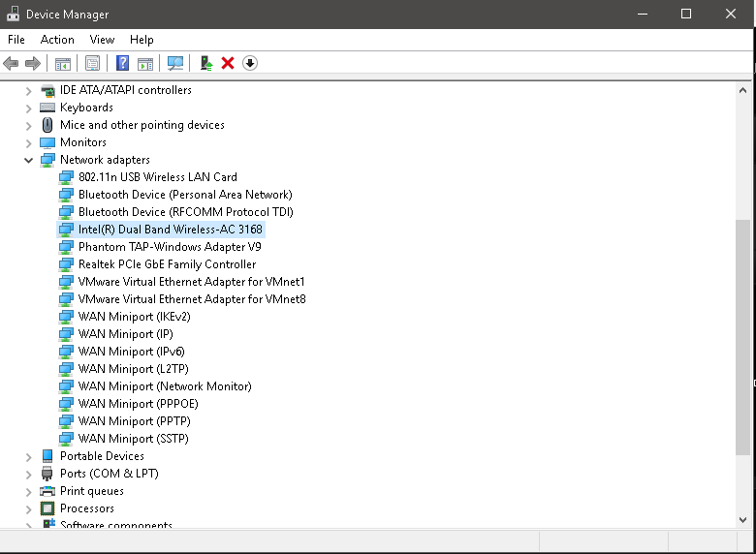756x554 pixels.
Task: Select WAN Miniport (PPTP)
Action: [x=135, y=421]
